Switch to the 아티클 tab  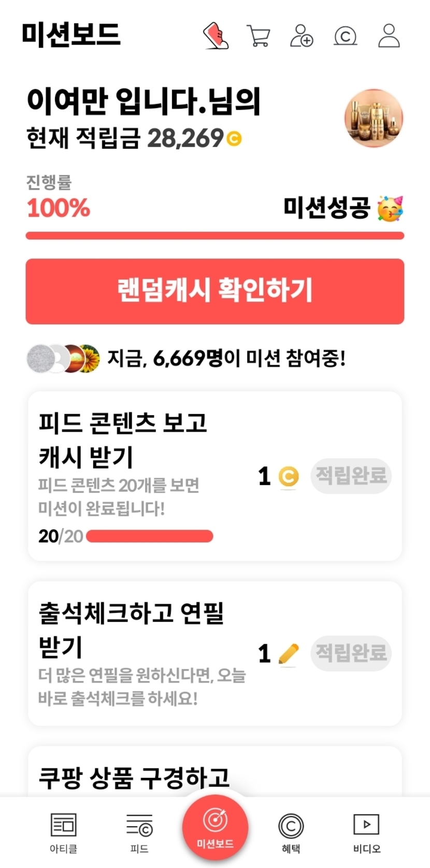point(63,832)
